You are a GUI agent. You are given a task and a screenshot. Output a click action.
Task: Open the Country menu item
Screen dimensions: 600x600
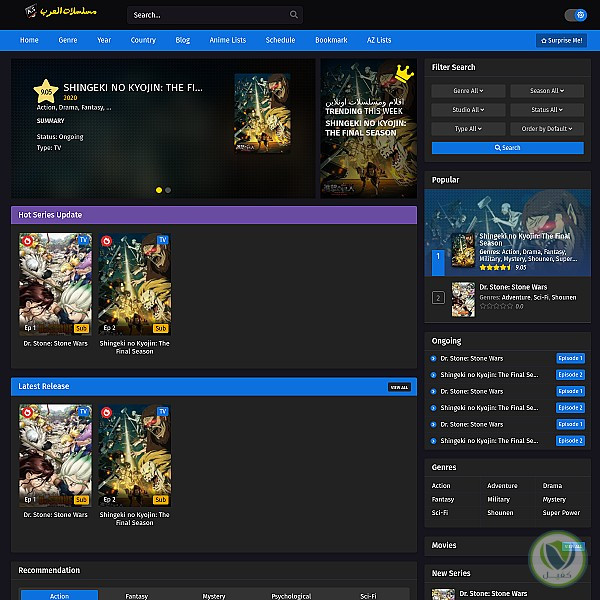point(143,40)
